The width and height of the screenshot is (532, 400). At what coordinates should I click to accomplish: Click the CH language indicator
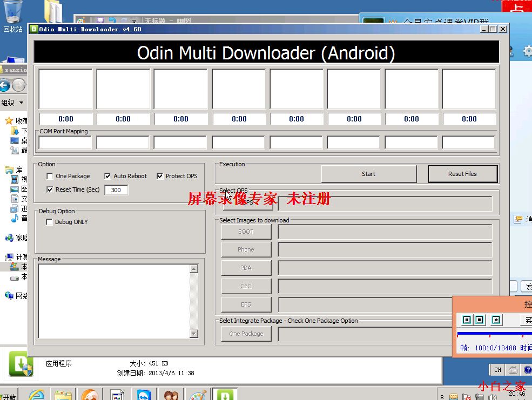498,370
